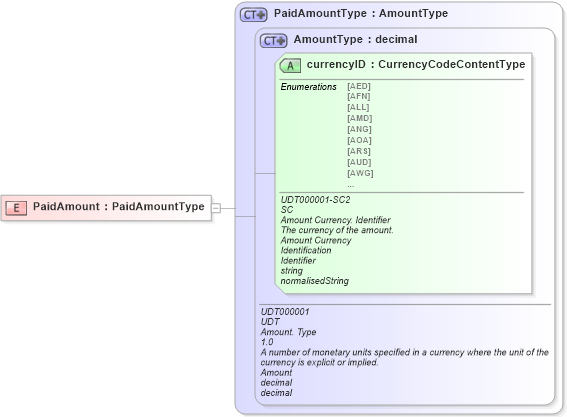Click the 'normalisedString' annotation line
567x417 pixels.
click(315, 281)
